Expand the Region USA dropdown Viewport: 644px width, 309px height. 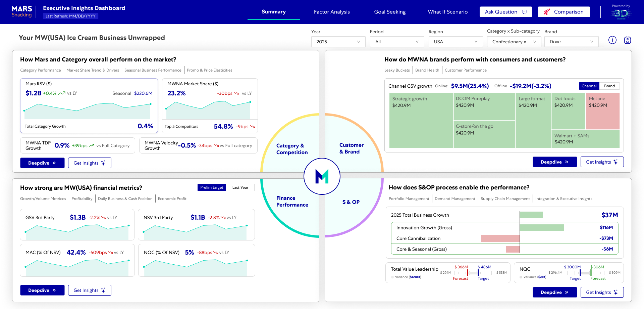coord(455,42)
